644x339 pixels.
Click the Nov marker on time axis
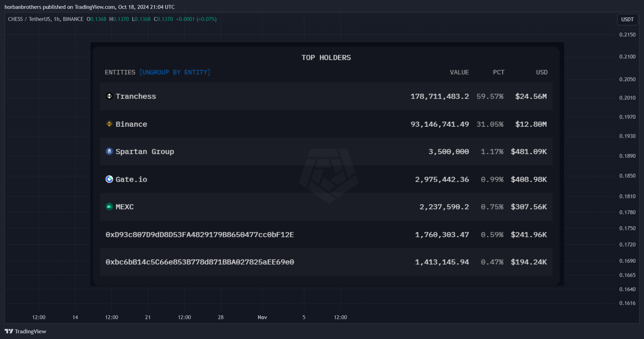pyautogui.click(x=262, y=317)
